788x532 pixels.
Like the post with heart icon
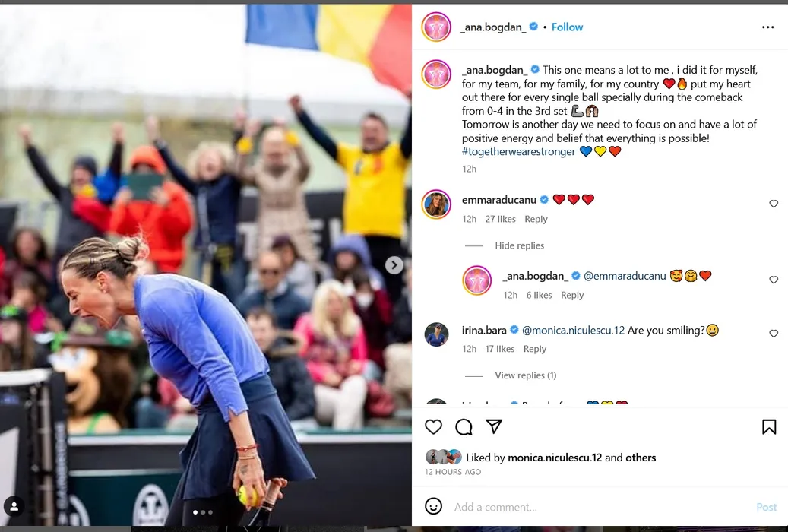click(433, 427)
